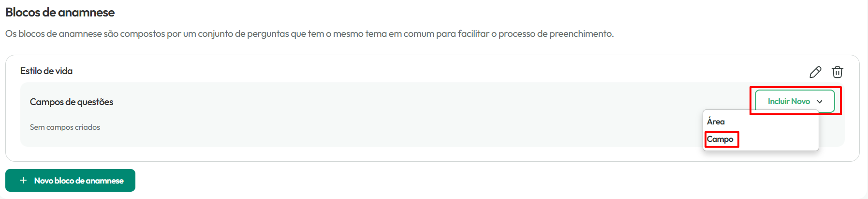
Task: Click the anamnese blocks description paragraph
Action: click(309, 34)
